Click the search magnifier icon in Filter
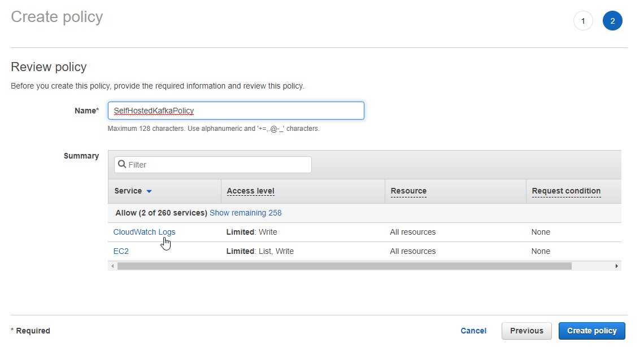The width and height of the screenshot is (644, 347). click(x=122, y=165)
